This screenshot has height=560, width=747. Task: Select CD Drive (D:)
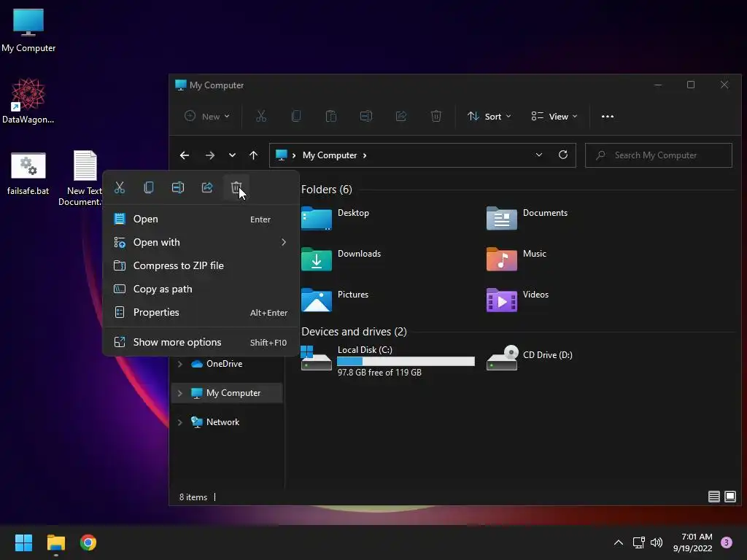(530, 358)
